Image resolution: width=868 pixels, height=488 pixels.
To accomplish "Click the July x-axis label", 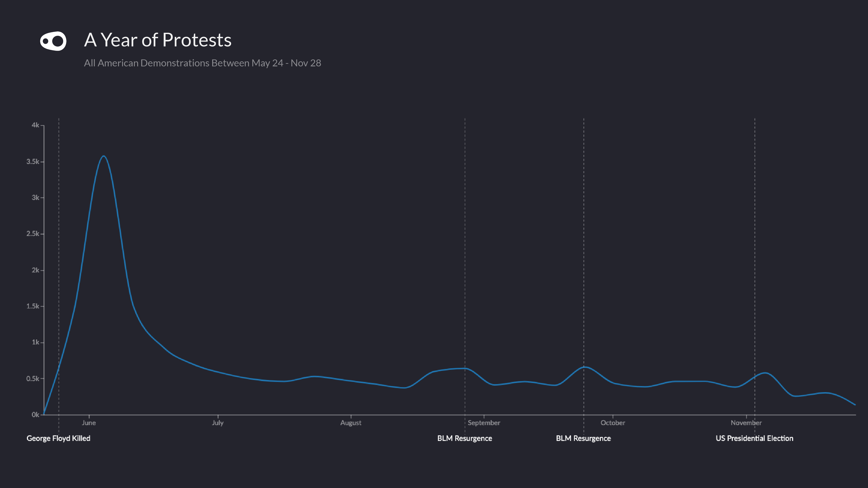I will [218, 423].
